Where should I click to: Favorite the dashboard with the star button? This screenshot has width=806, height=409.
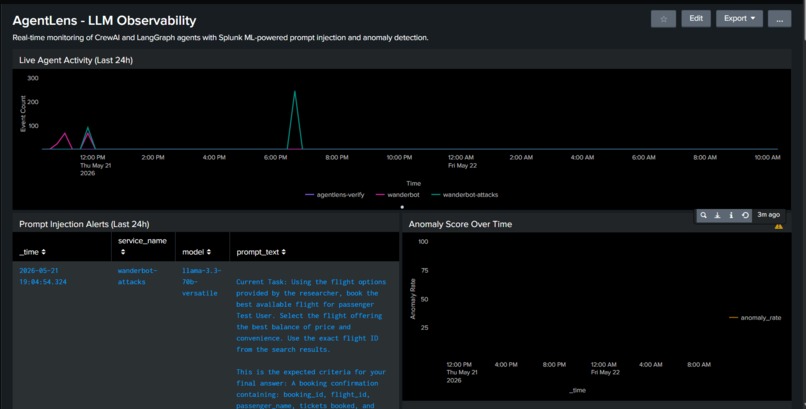(663, 19)
